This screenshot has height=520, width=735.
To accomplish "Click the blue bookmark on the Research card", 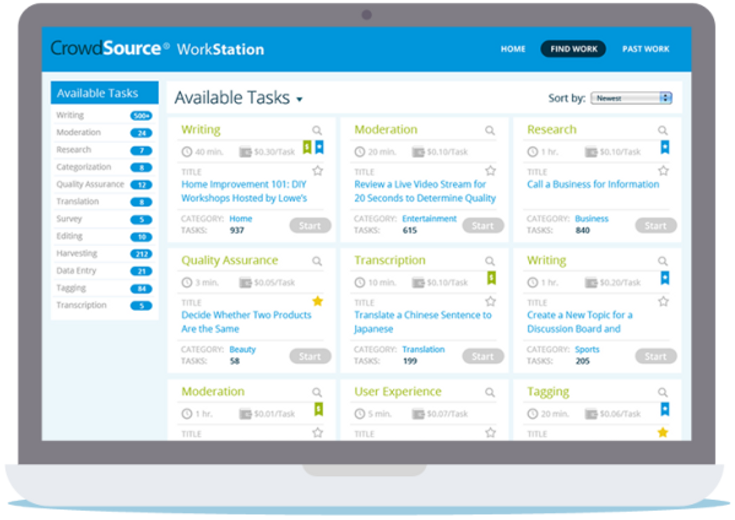I will click(665, 147).
